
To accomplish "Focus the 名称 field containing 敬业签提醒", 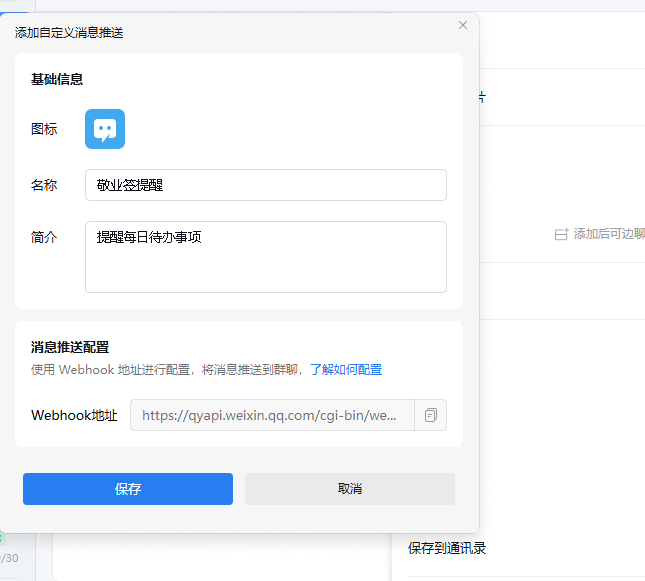I will click(265, 185).
